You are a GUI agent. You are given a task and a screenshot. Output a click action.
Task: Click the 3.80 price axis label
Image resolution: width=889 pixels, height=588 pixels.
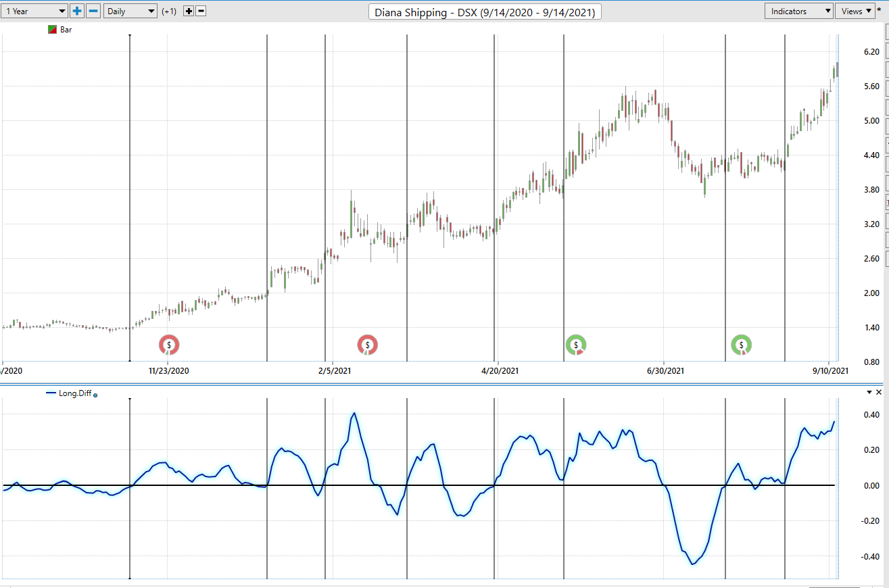[x=871, y=190]
